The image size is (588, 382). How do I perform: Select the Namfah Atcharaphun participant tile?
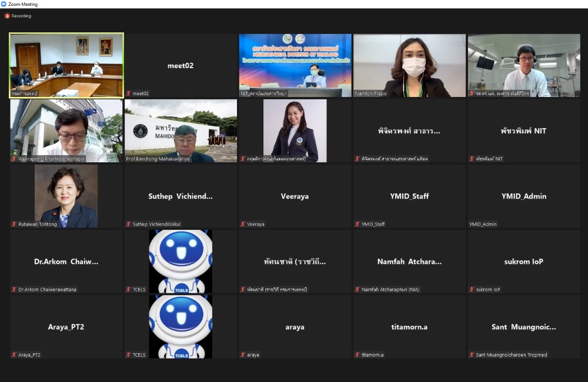pyautogui.click(x=409, y=261)
